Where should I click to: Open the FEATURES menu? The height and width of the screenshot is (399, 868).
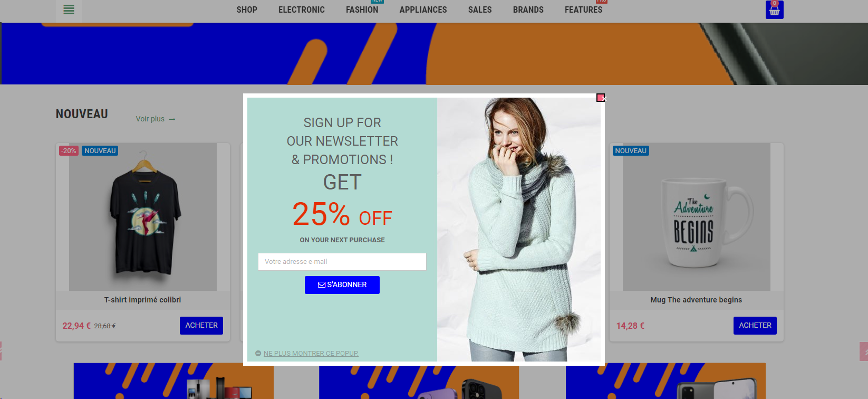583,9
